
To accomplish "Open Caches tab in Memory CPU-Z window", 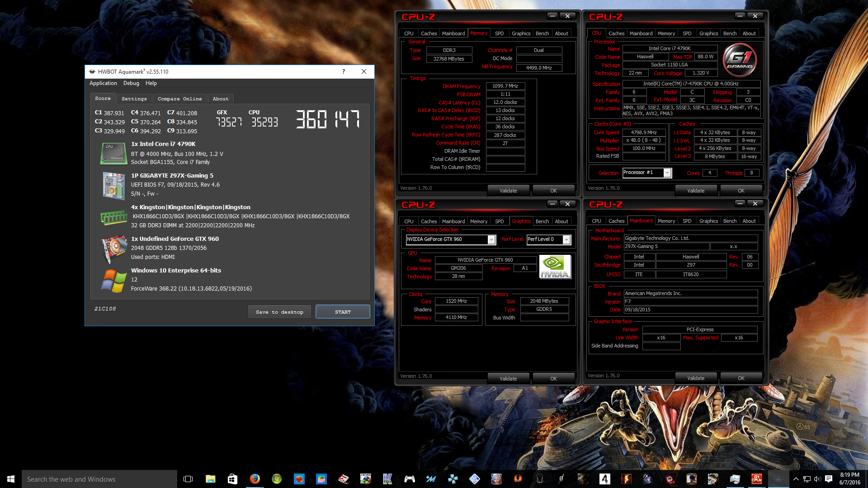I will pyautogui.click(x=429, y=33).
